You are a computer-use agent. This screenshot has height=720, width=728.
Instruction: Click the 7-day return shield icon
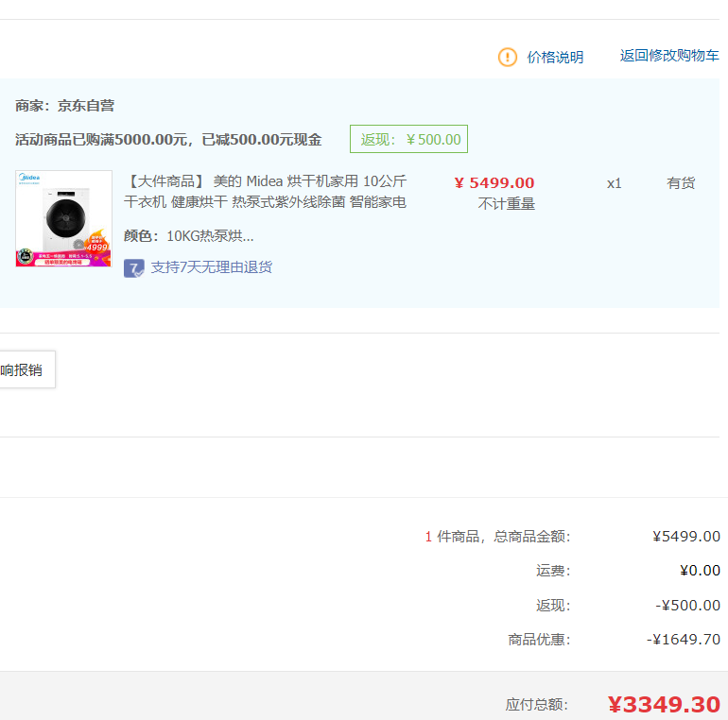coord(133,268)
